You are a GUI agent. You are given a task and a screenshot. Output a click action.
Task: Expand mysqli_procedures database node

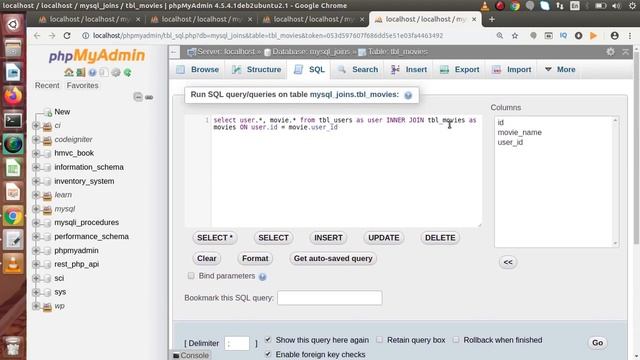pyautogui.click(x=36, y=223)
